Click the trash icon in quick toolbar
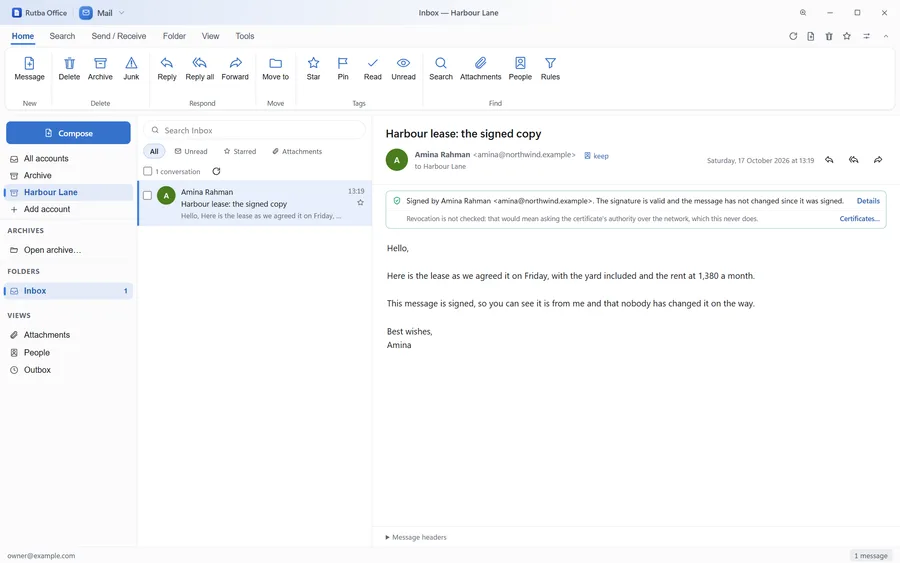This screenshot has height=563, width=900. point(829,36)
